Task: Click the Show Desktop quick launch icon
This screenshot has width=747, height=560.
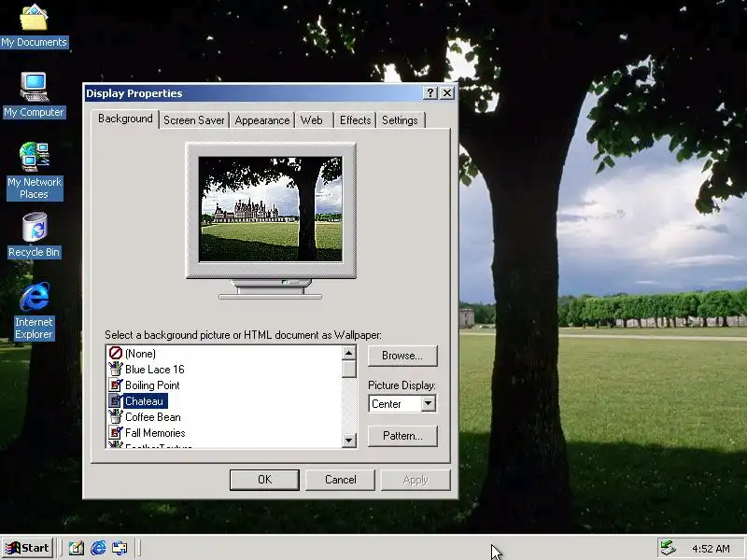Action: pyautogui.click(x=77, y=548)
